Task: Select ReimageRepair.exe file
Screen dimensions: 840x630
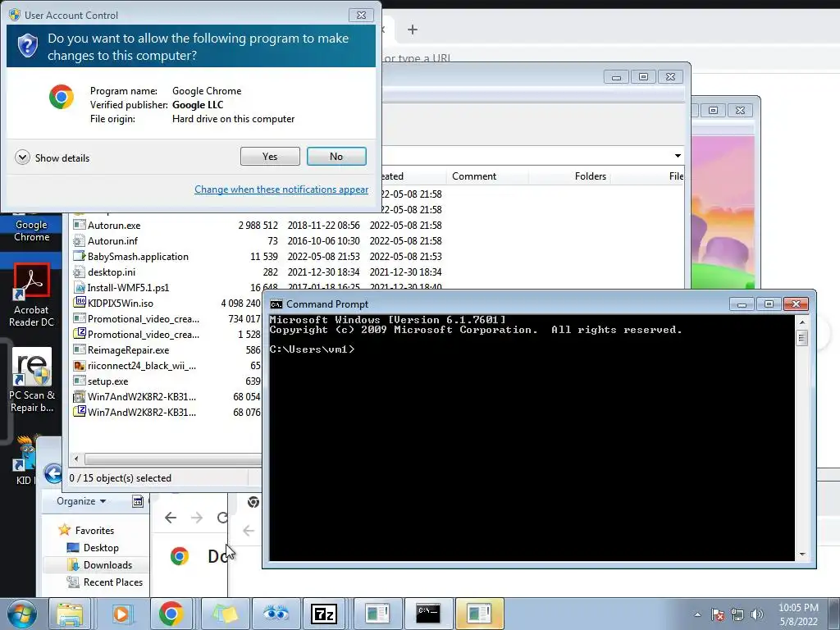Action: pyautogui.click(x=128, y=349)
